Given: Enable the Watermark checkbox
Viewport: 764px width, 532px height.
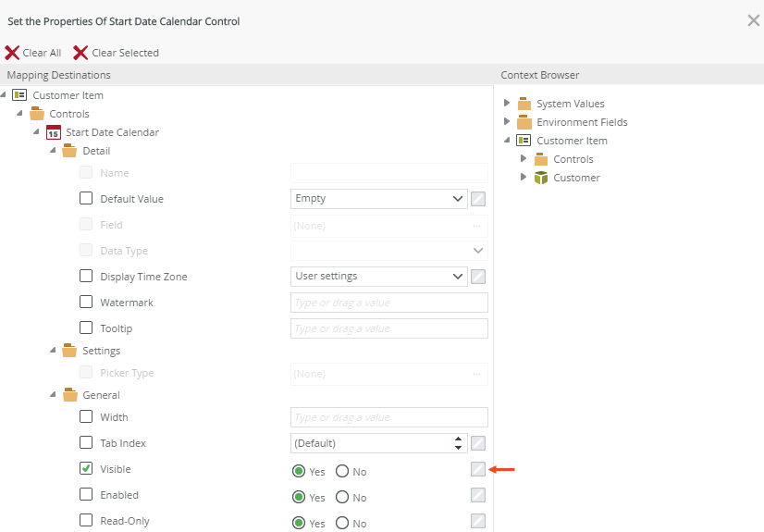Looking at the screenshot, I should (x=86, y=303).
